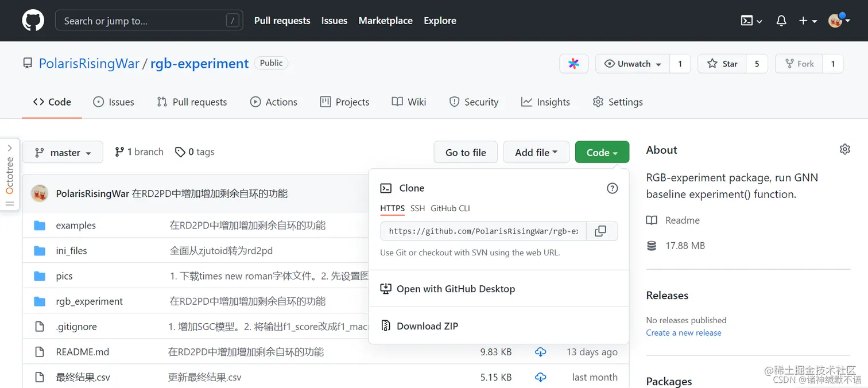The image size is (868, 388).
Task: Open Pull requests in top navigation
Action: pyautogui.click(x=282, y=21)
